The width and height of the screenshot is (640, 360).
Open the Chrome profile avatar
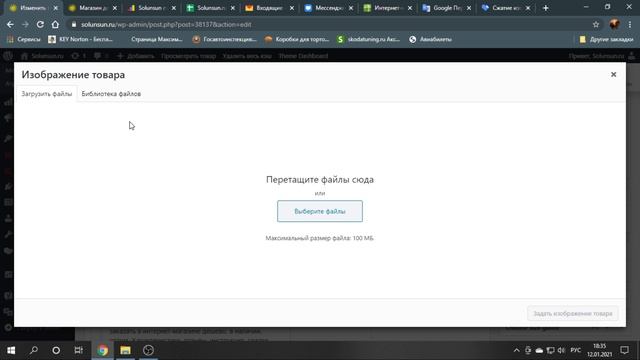(614, 24)
